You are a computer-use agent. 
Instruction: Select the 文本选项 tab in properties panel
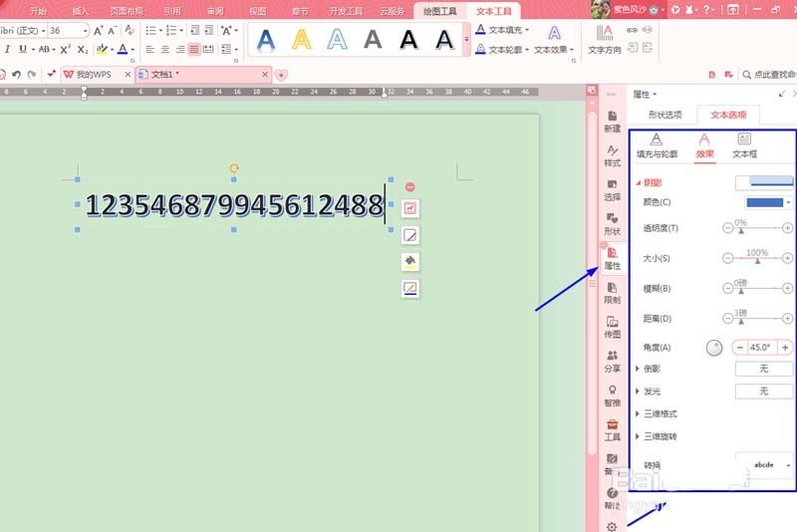(x=728, y=115)
